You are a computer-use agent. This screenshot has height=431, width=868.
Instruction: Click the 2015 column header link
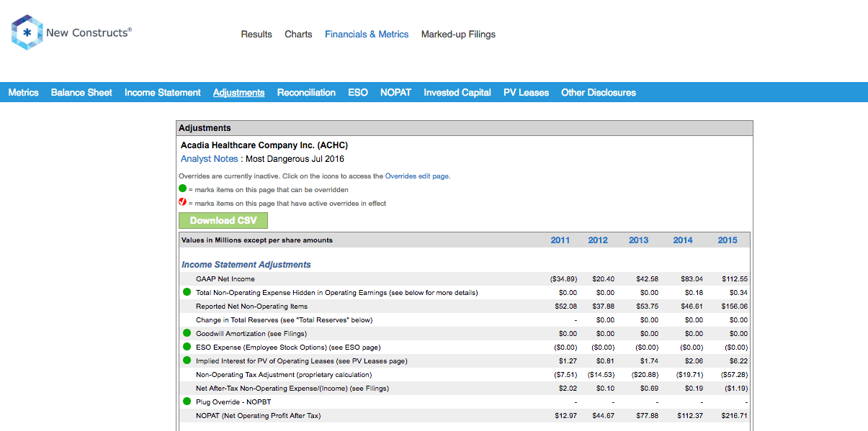pos(728,240)
